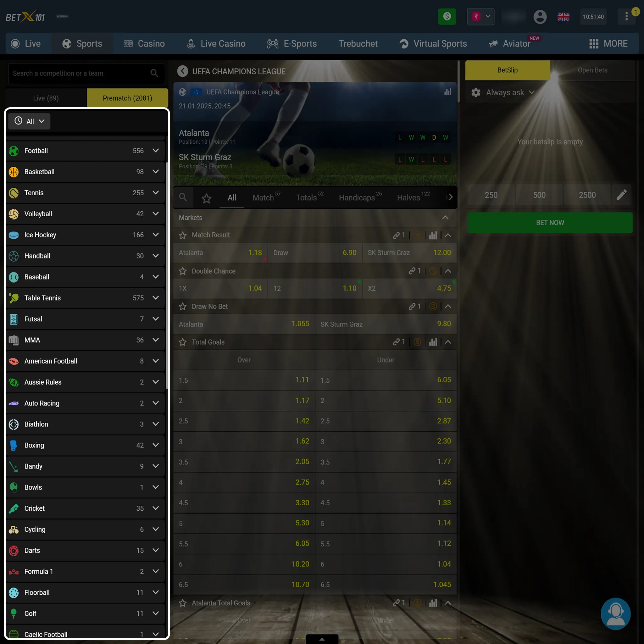
Task: Expand the Tennis category showing 255 events
Action: tap(156, 192)
